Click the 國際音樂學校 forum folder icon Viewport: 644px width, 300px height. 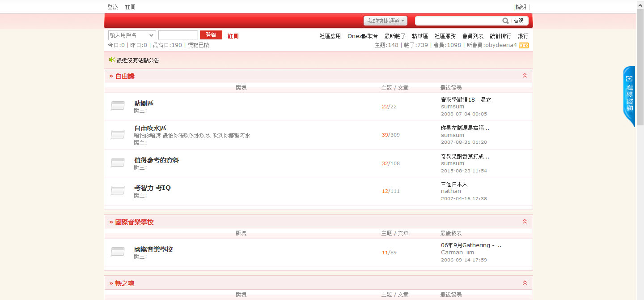click(118, 252)
